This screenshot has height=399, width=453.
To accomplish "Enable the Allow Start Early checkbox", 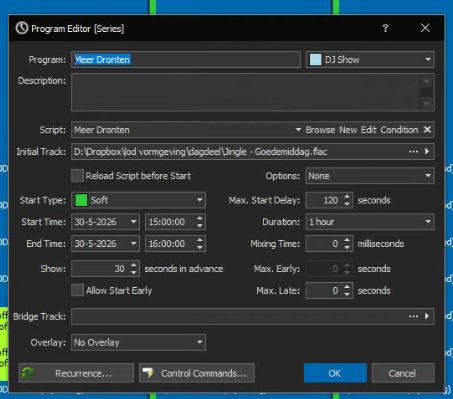I will [77, 290].
